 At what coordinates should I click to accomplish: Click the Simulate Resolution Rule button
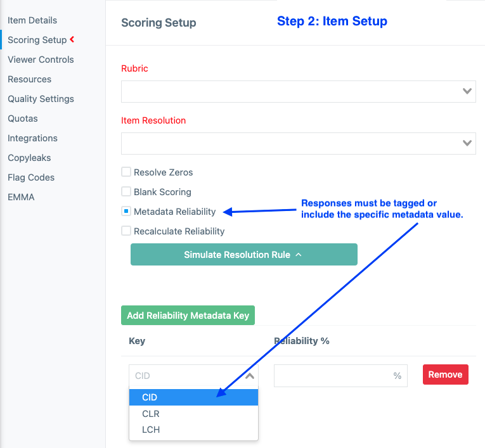coord(243,255)
